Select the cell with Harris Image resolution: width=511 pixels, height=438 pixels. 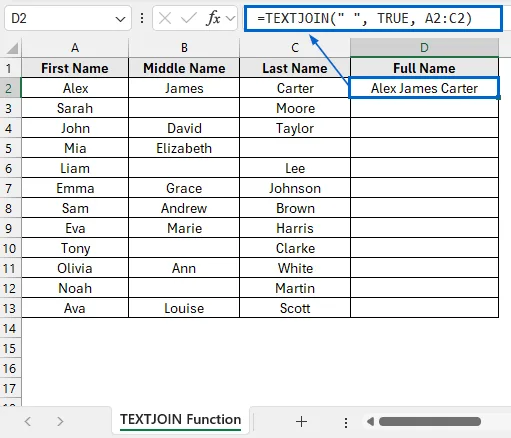[x=295, y=228]
